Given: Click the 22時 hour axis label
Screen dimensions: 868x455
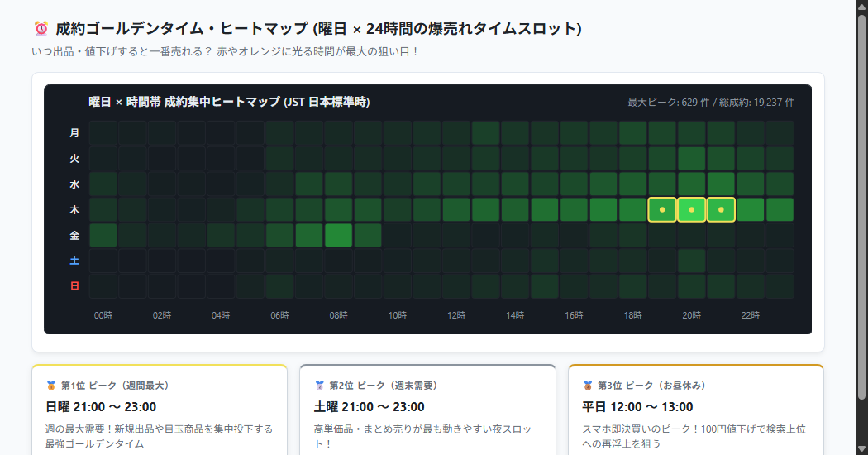Looking at the screenshot, I should click(x=751, y=315).
